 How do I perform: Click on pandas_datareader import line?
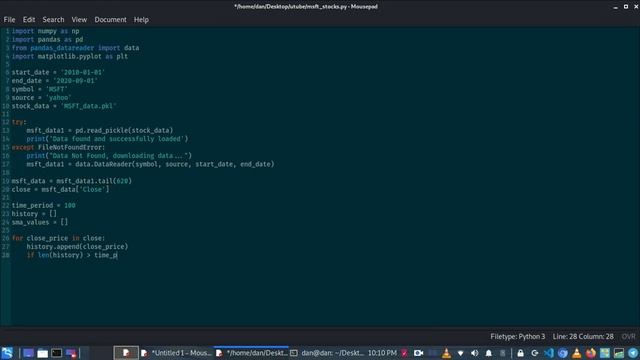pyautogui.click(x=76, y=48)
